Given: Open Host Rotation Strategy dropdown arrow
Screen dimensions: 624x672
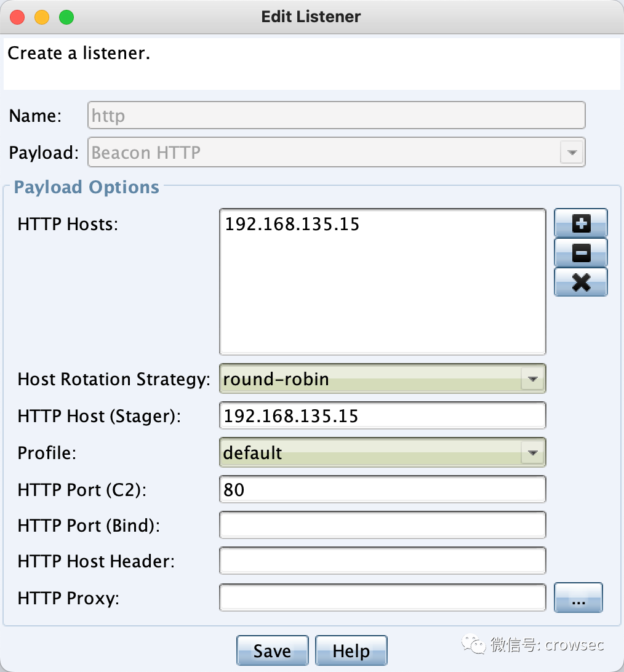Looking at the screenshot, I should click(533, 379).
